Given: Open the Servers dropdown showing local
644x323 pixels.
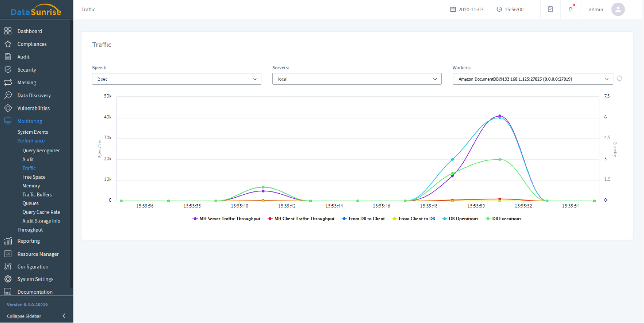Looking at the screenshot, I should 356,79.
